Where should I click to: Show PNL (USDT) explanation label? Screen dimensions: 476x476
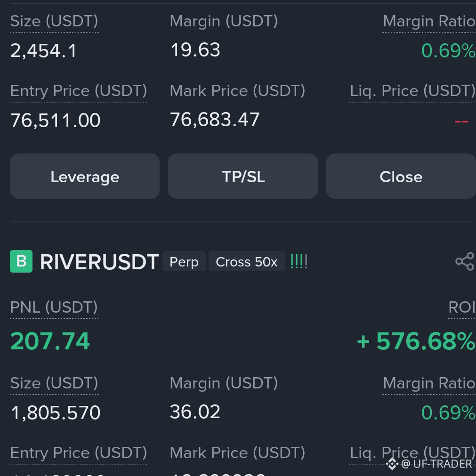[x=54, y=307]
